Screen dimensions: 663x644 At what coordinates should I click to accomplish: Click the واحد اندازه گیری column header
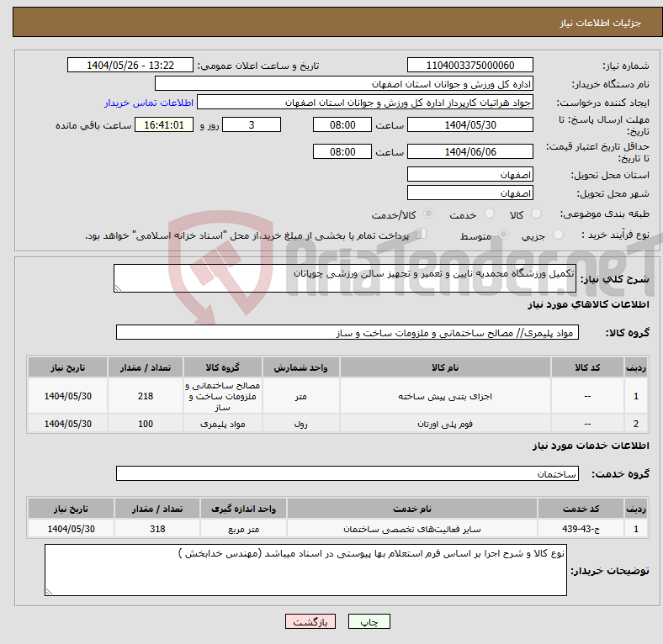pyautogui.click(x=243, y=509)
